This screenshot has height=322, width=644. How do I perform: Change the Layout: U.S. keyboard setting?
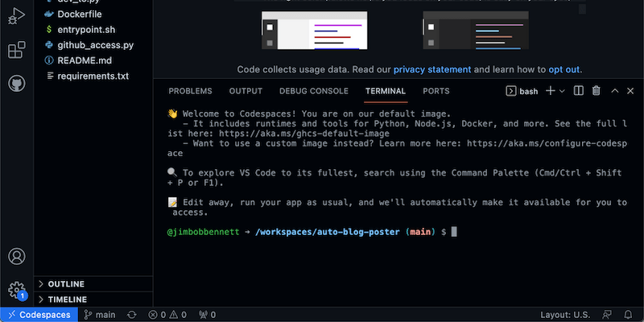click(x=564, y=315)
